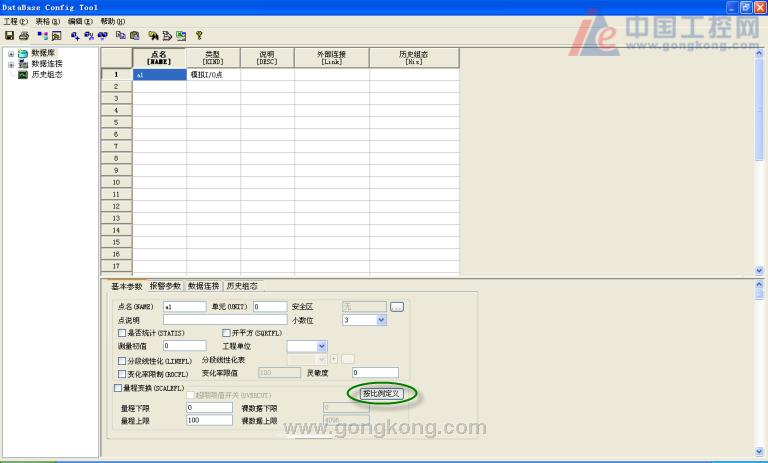Image resolution: width=768 pixels, height=463 pixels.
Task: Click the Print icon in the toolbar
Action: (23, 35)
